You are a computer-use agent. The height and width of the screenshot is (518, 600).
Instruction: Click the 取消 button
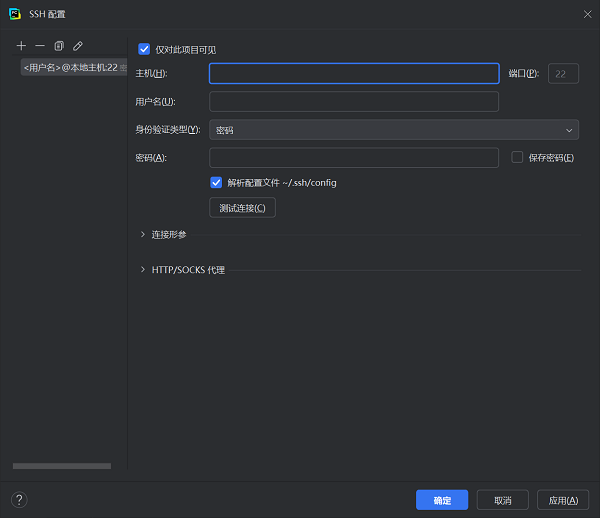(502, 500)
